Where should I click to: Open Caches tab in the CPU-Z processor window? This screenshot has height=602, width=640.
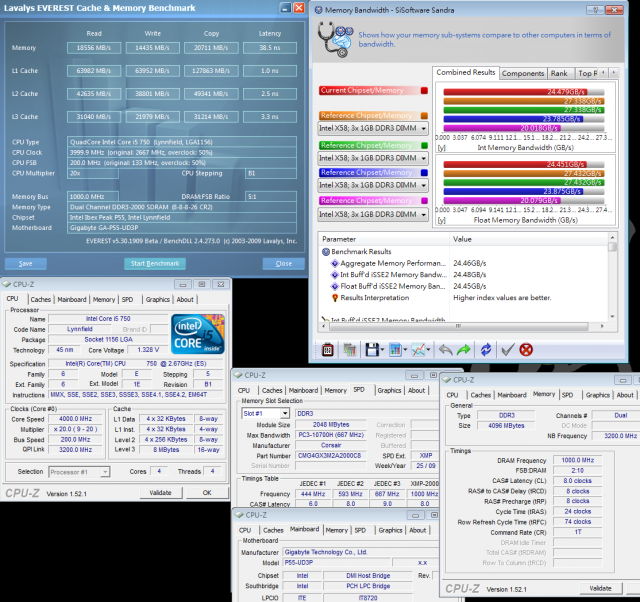[41, 300]
